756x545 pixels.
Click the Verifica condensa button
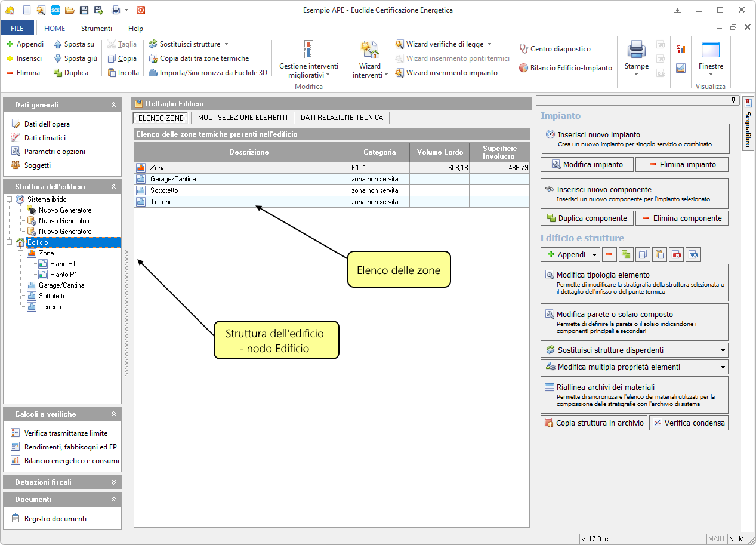point(689,423)
